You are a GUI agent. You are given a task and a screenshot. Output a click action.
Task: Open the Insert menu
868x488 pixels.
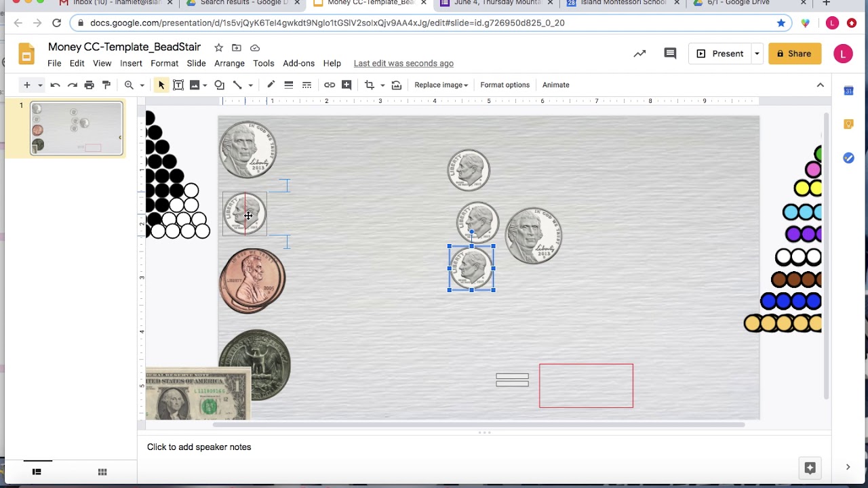tap(131, 63)
